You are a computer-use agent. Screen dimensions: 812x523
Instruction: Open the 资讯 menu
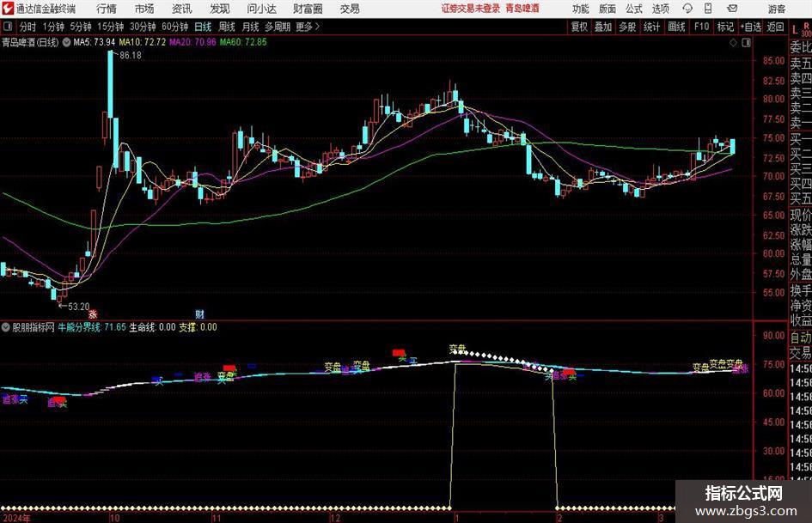coord(182,9)
